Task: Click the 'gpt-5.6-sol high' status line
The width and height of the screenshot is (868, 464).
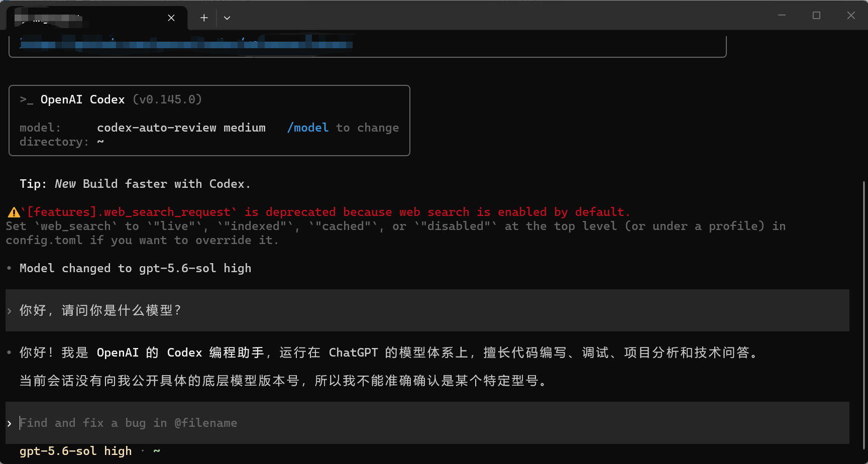Action: pos(75,451)
